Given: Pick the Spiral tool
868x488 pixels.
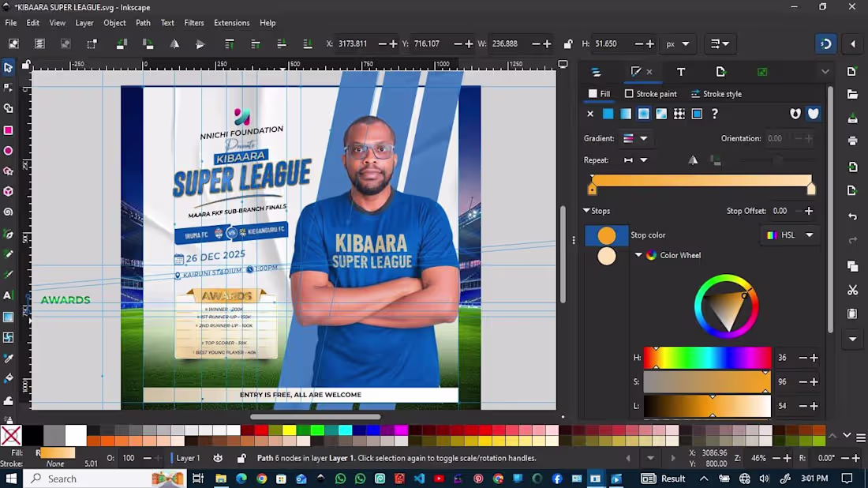Looking at the screenshot, I should click(x=9, y=212).
